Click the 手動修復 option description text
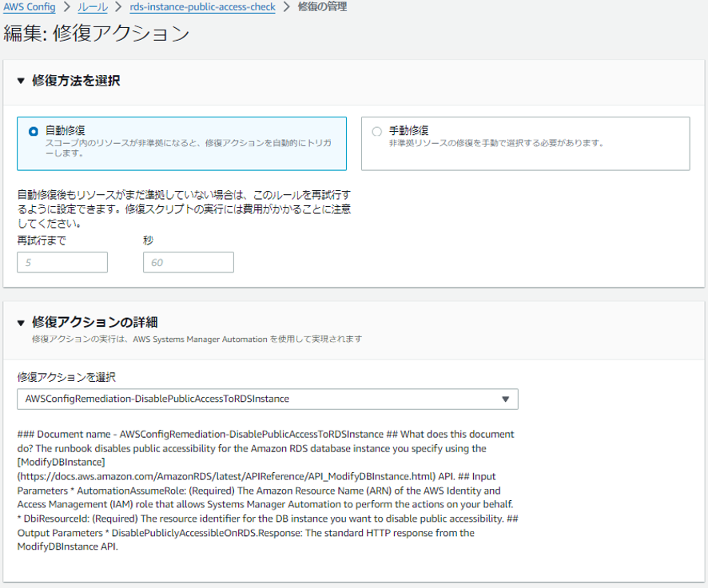Image resolution: width=708 pixels, height=588 pixels. [x=496, y=143]
